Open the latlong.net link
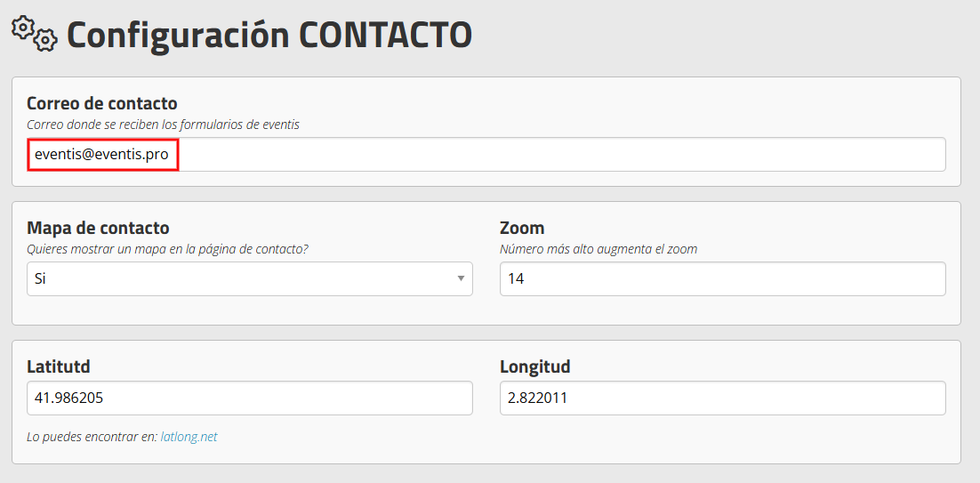 click(189, 437)
